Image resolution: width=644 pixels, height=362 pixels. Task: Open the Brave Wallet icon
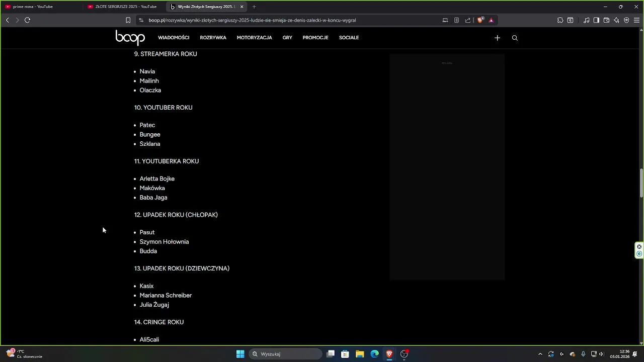606,20
